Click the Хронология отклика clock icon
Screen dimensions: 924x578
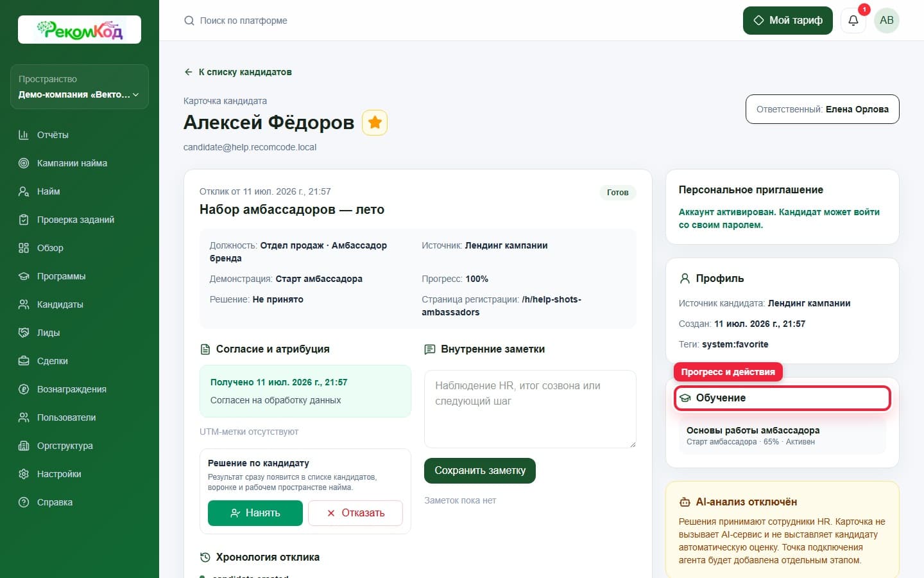click(205, 557)
